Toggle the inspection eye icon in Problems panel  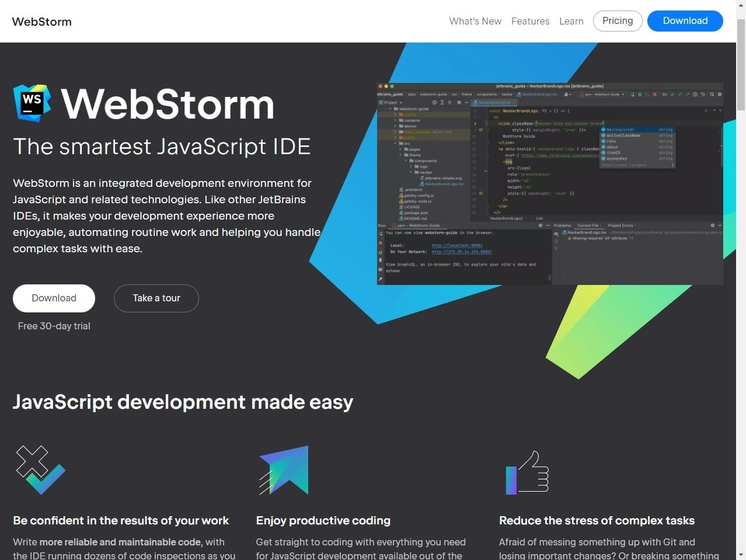click(x=556, y=234)
